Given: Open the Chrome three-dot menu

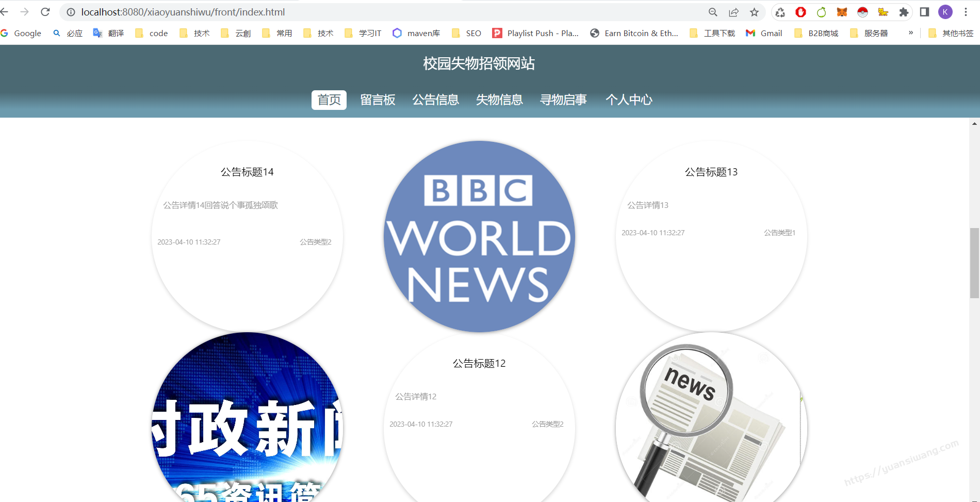Looking at the screenshot, I should click(x=966, y=12).
